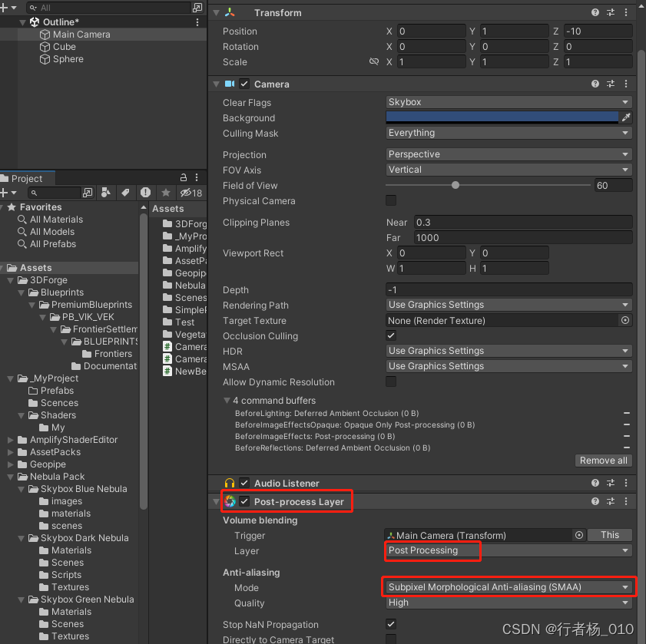Open Camera component help icon
This screenshot has width=646, height=644.
595,84
